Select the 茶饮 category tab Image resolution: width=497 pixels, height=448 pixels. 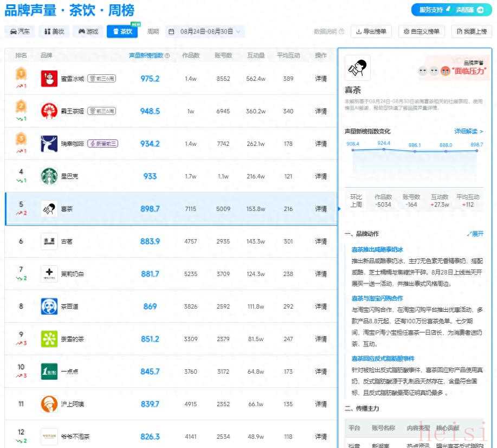122,31
